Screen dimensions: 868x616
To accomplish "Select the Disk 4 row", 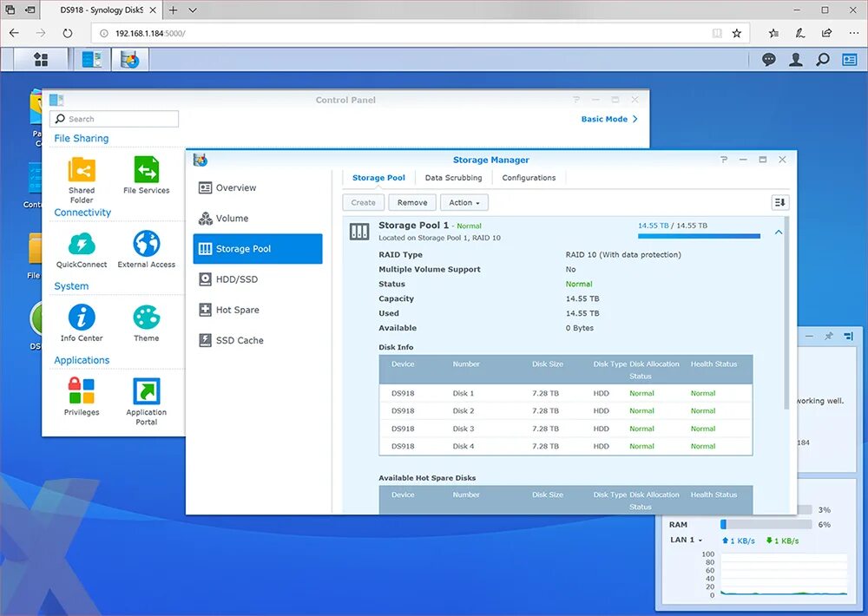I will [565, 446].
